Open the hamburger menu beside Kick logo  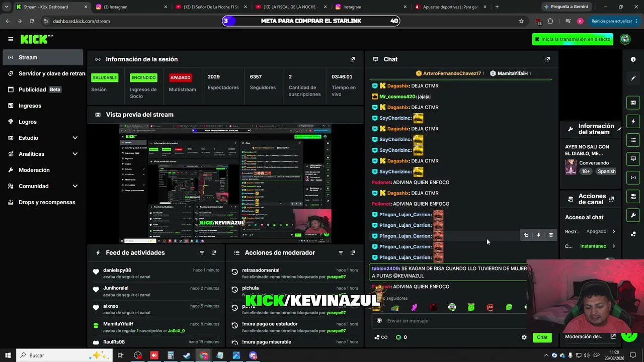pos(11,39)
